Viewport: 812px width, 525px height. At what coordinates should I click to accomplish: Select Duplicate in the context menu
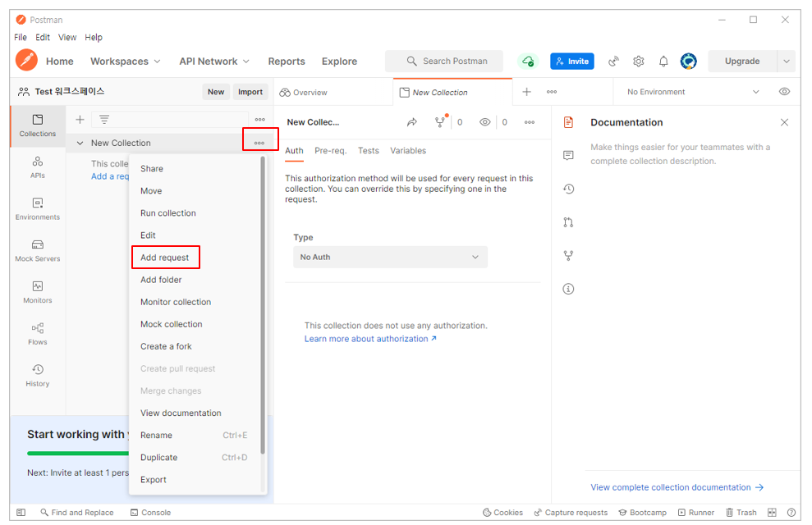[159, 457]
